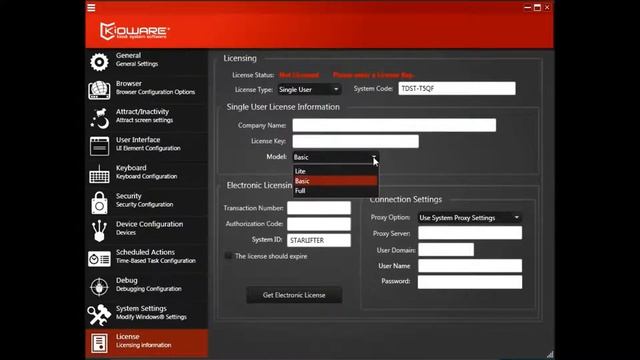Open the hamburger menu icon
The image size is (640, 360).
pyautogui.click(x=91, y=8)
